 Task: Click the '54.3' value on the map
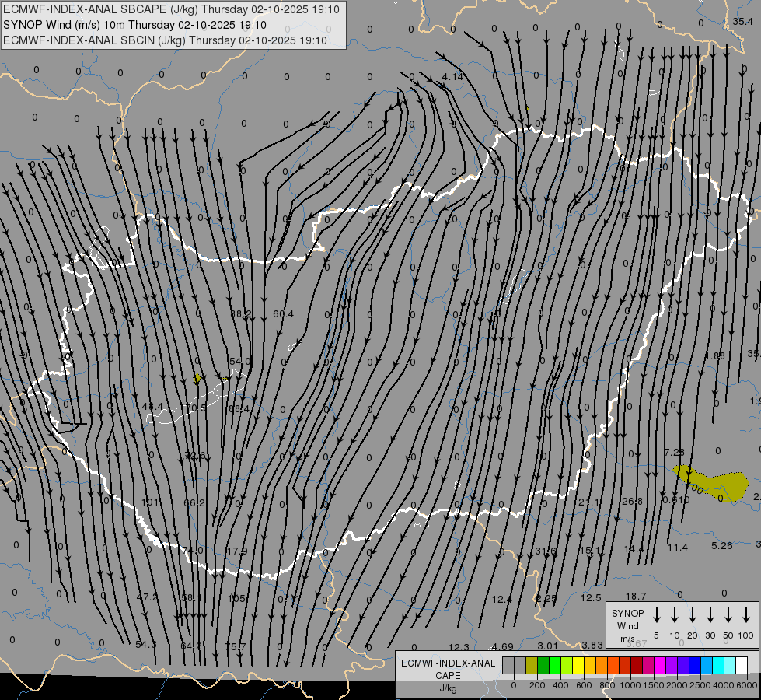coord(145,645)
